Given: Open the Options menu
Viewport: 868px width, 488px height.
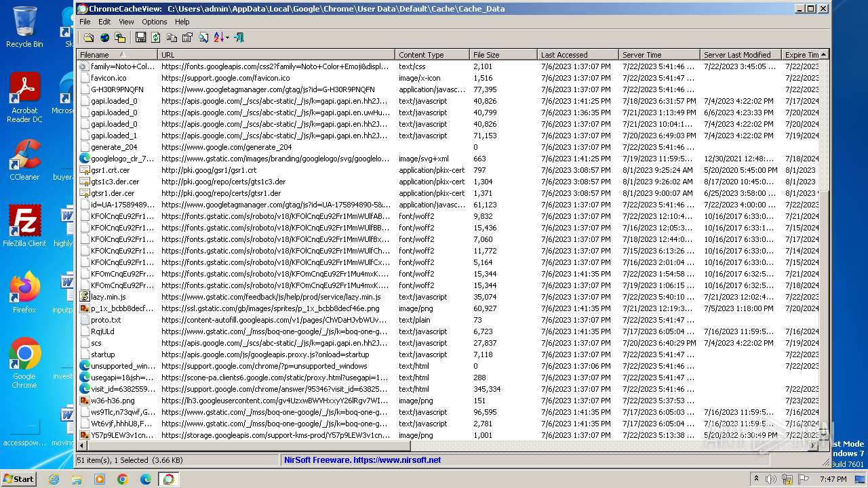Looking at the screenshot, I should pyautogui.click(x=155, y=22).
